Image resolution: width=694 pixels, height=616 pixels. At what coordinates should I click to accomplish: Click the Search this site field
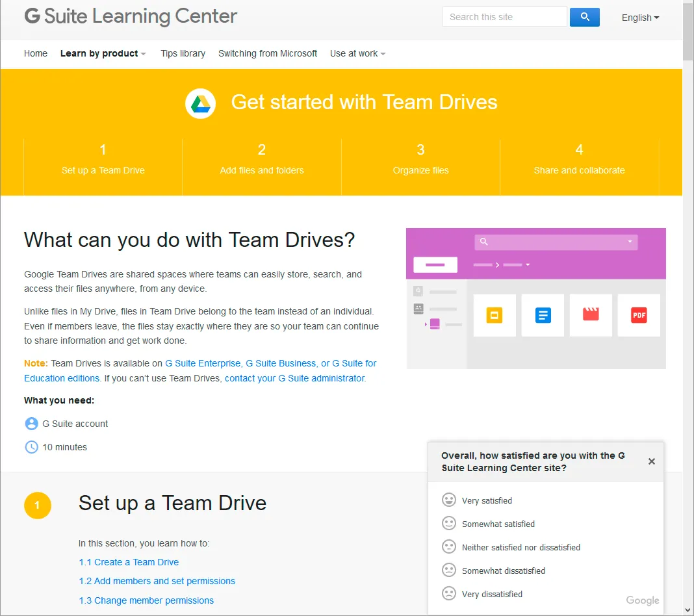[504, 17]
